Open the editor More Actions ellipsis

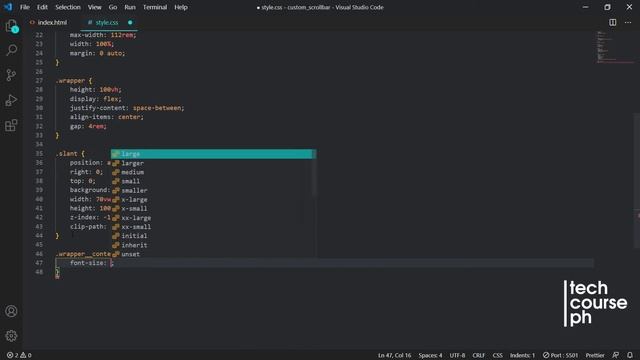(628, 22)
